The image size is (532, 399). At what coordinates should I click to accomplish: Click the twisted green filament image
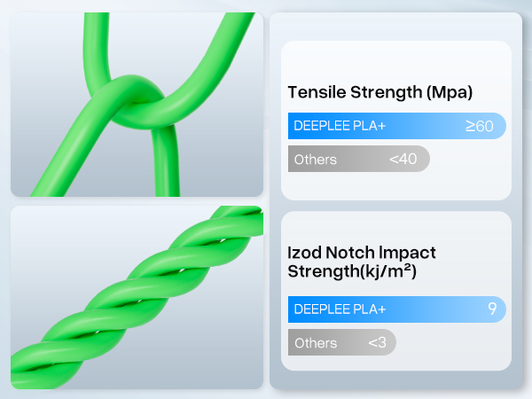tap(137, 297)
